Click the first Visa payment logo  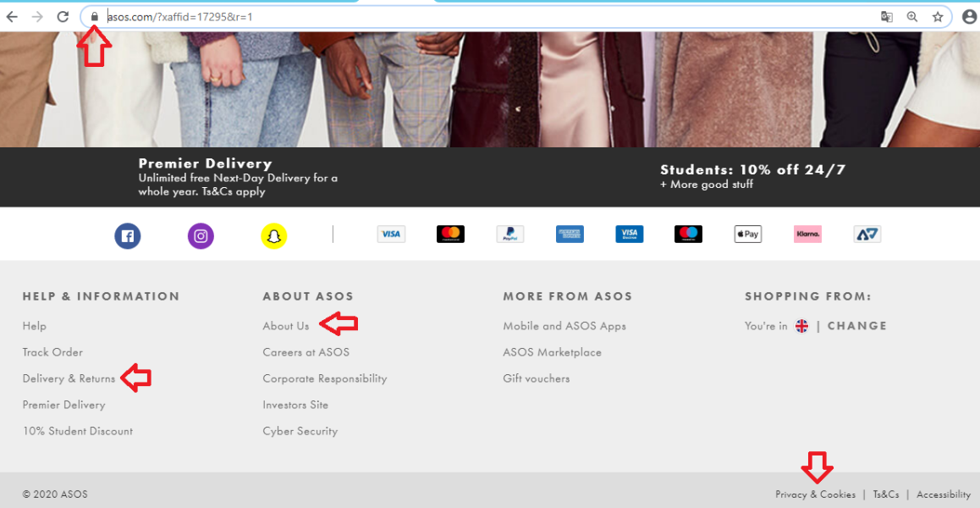click(x=391, y=234)
